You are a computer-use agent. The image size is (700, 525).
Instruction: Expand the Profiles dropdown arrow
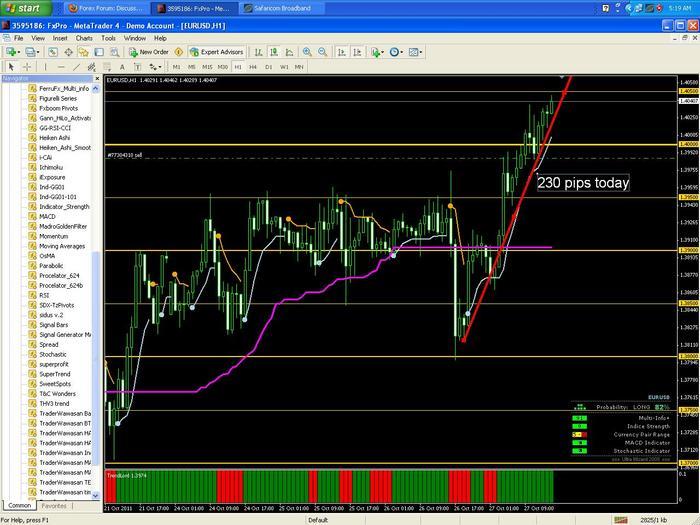[x=38, y=52]
